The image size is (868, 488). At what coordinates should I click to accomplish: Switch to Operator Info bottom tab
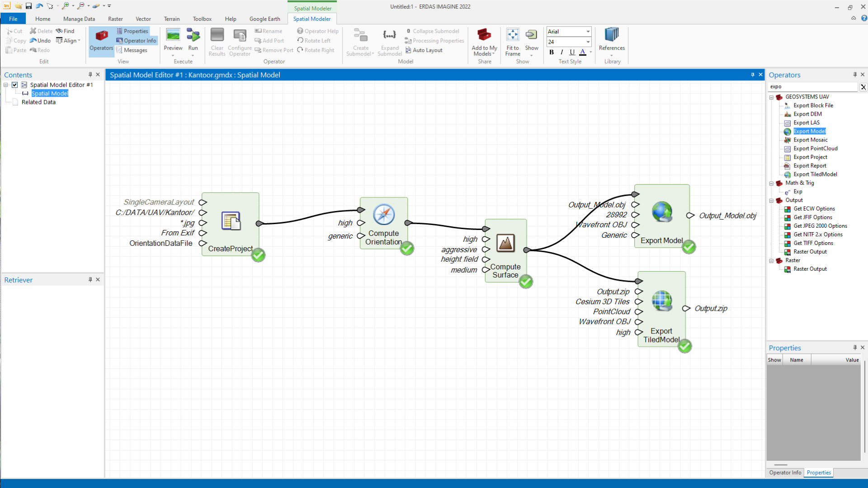click(x=785, y=473)
